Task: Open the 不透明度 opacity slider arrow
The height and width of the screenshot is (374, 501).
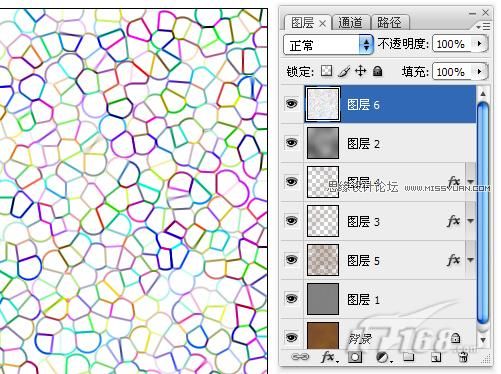Action: tap(480, 44)
